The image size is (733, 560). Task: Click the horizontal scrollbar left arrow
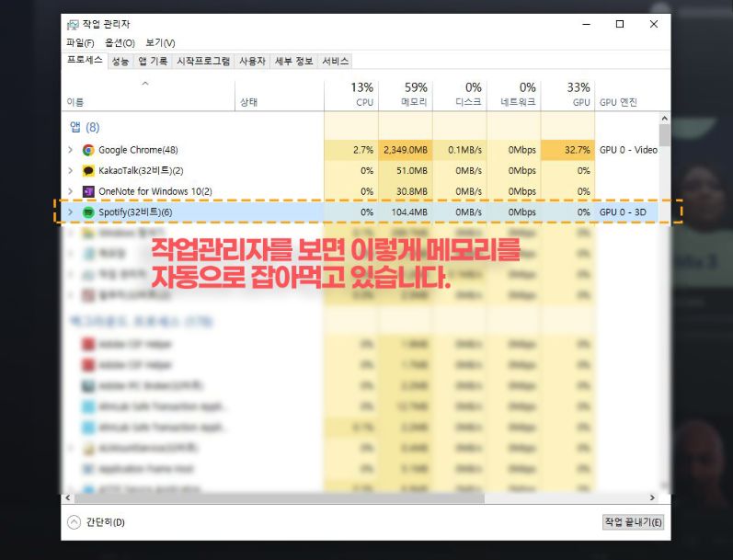point(68,498)
